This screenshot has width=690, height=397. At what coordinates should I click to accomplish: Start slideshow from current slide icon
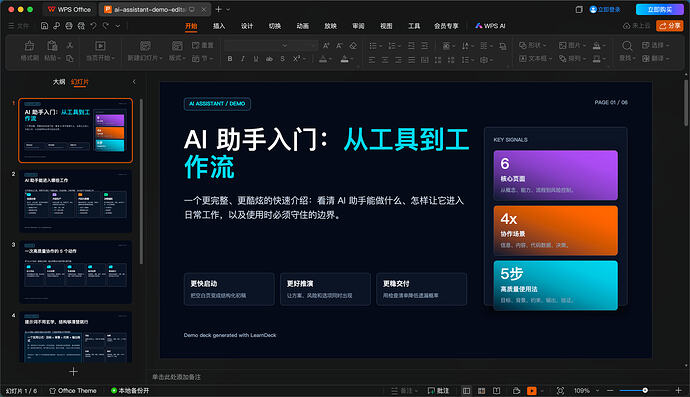click(100, 46)
